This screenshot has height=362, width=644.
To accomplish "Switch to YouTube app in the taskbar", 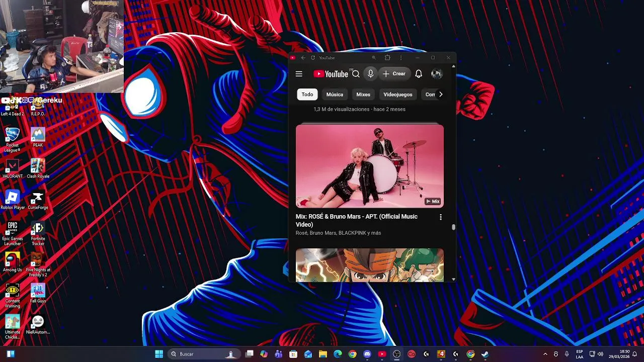I will [x=382, y=354].
